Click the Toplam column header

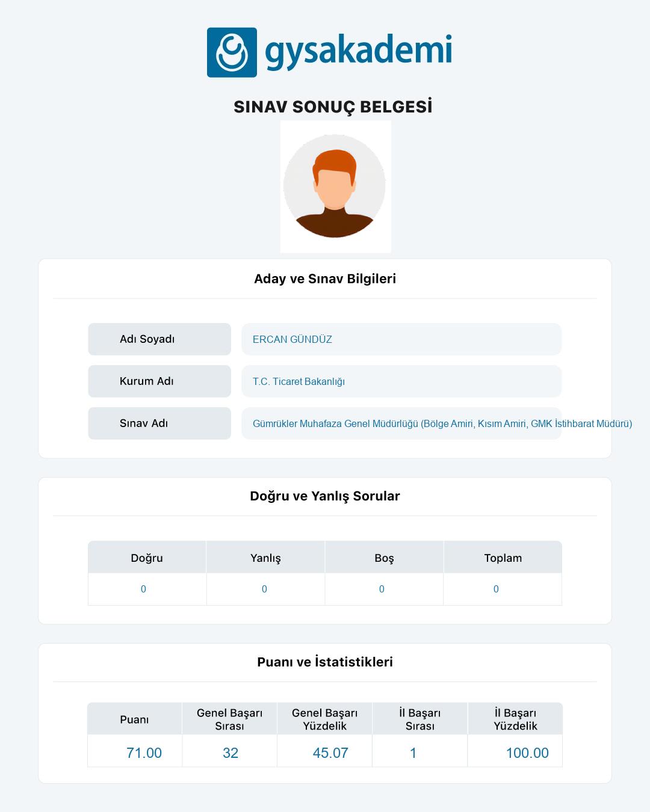click(503, 558)
